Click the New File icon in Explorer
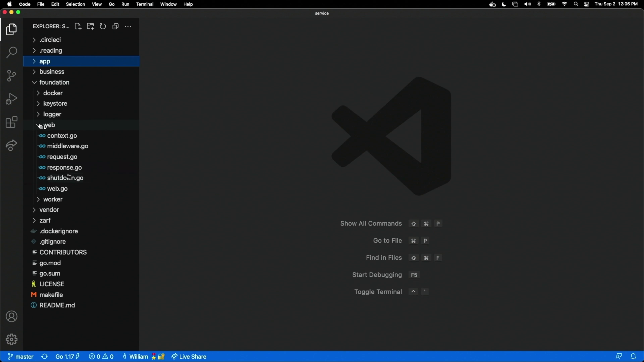Viewport: 644px width, 362px height. [x=78, y=26]
